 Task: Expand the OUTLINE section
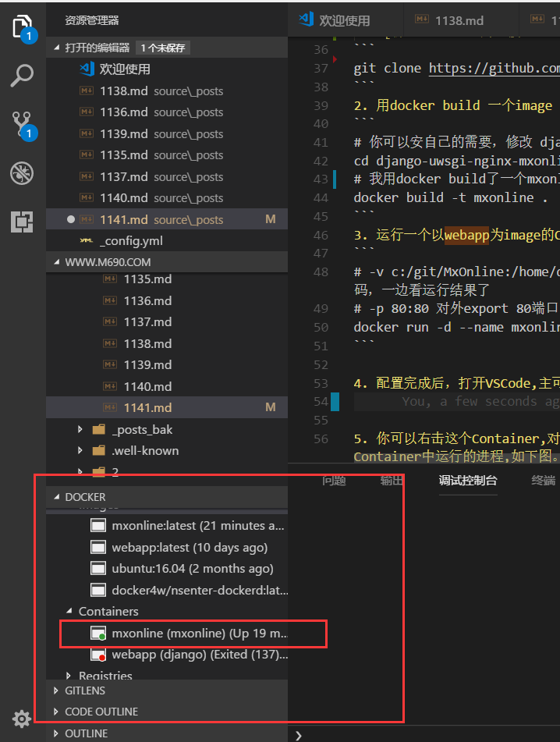click(x=56, y=733)
